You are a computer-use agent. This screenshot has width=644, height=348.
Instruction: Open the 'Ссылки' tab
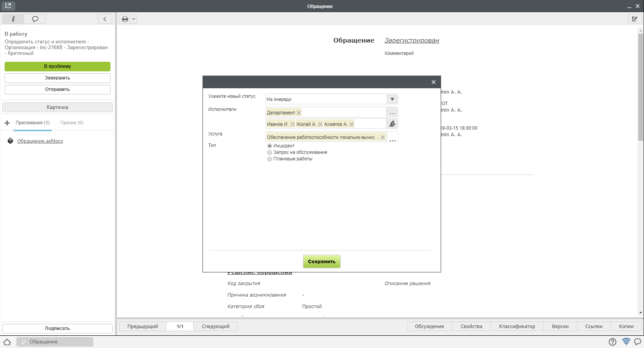594,327
